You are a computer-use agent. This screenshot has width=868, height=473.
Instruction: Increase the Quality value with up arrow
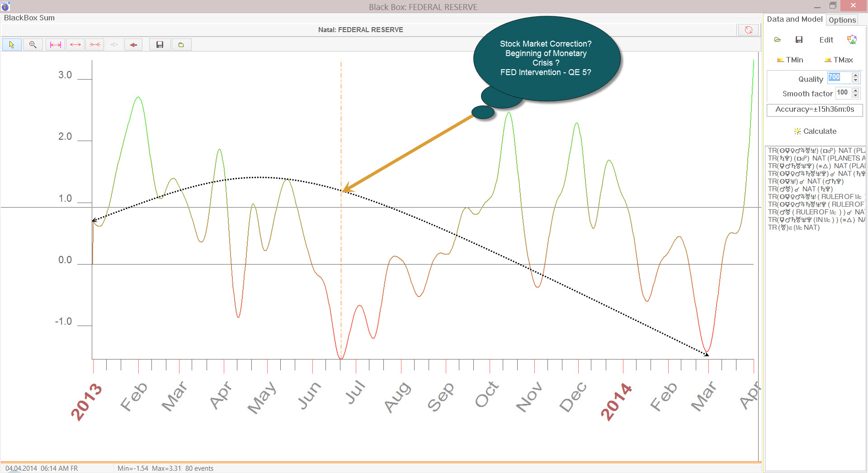point(855,76)
